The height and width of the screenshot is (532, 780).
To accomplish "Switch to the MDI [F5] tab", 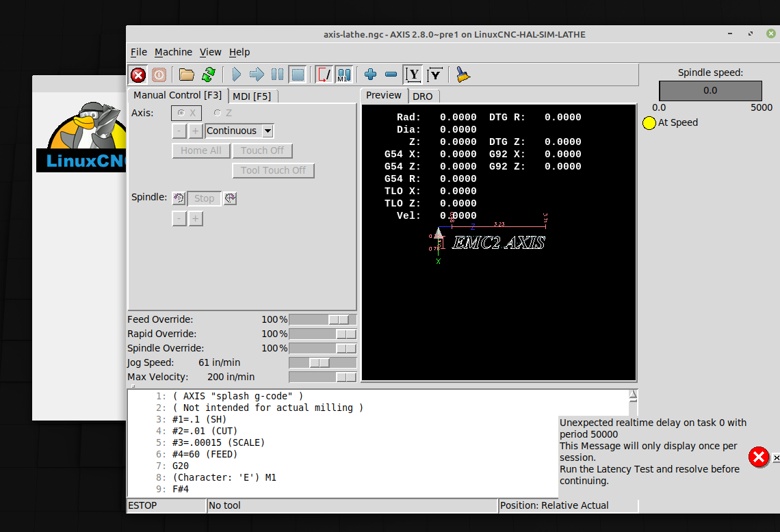I will (252, 96).
